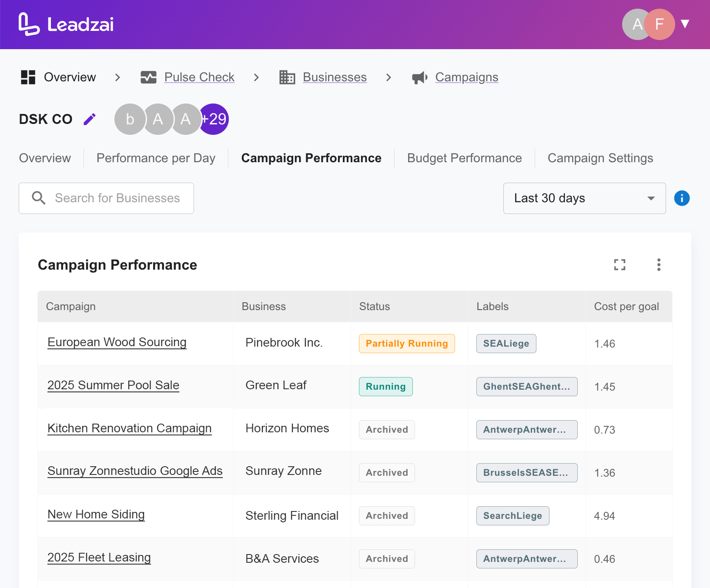Click the Campaigns megaphone icon

coord(420,77)
